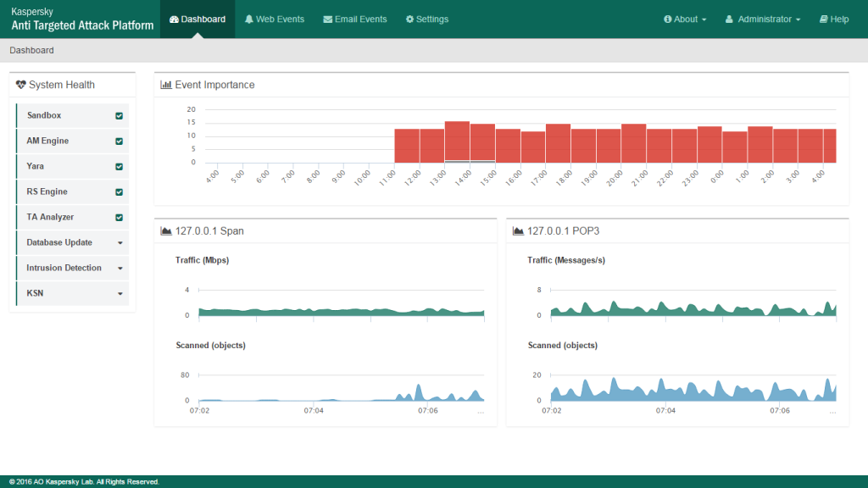868x488 pixels.
Task: Click the red bar at 20:00
Action: pyautogui.click(x=633, y=143)
